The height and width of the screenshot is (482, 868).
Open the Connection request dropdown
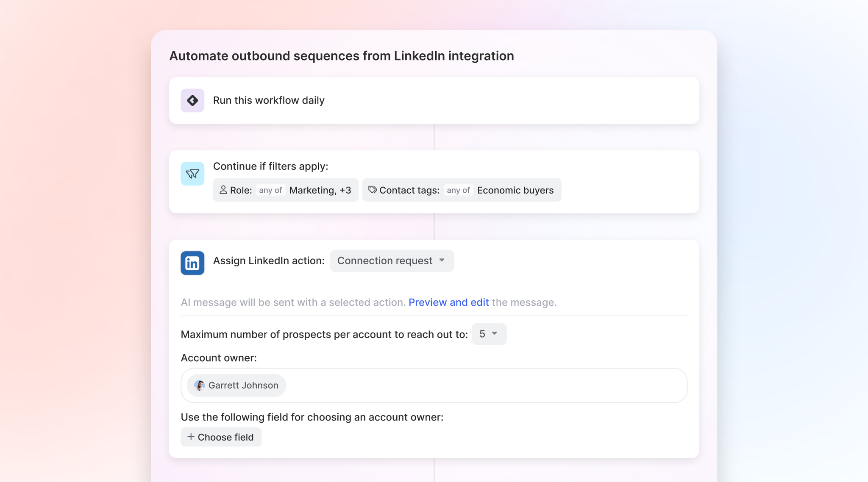[x=391, y=261]
